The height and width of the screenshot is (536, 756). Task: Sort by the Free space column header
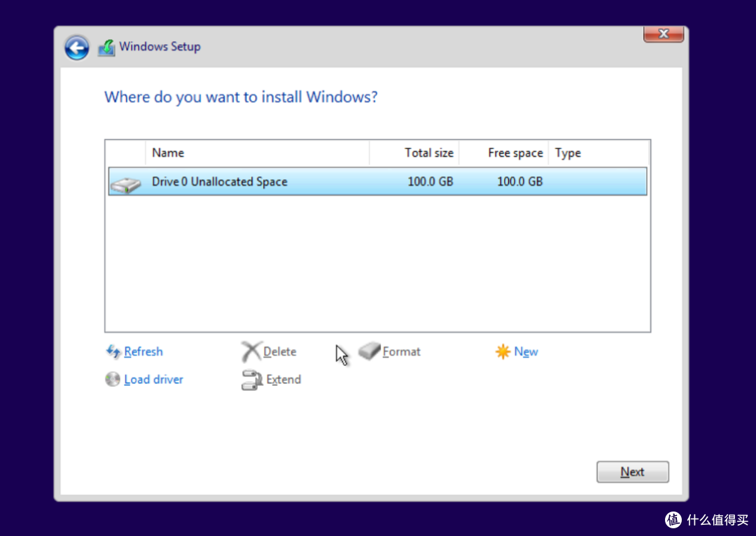[504, 153]
